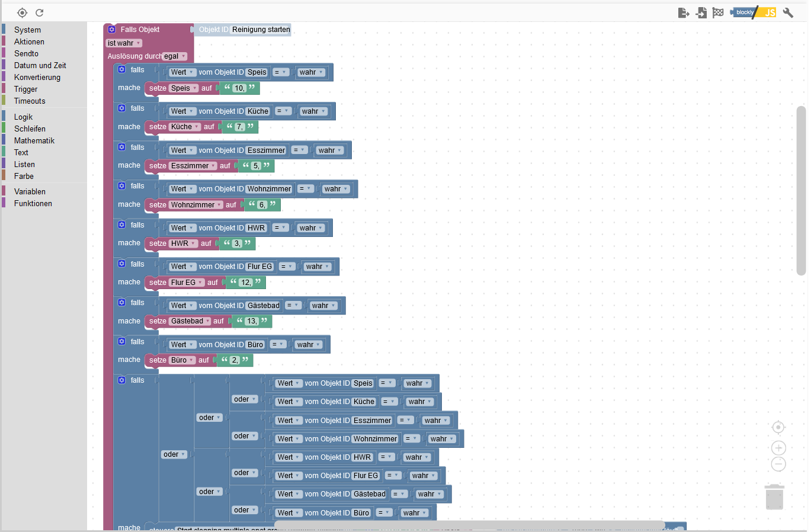Open the oder dropdown joining Esszimmer and Wohnzimmer conditions
Viewport: 811px width, 532px height.
(245, 436)
